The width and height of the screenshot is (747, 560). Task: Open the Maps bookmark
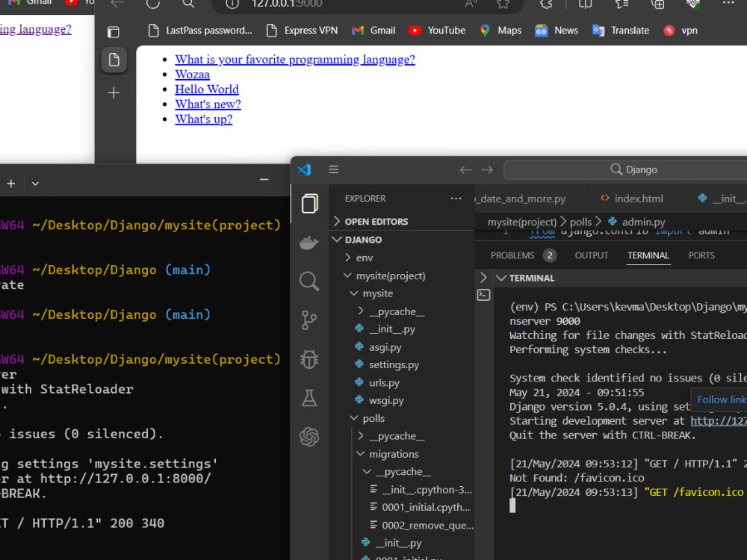coord(500,31)
